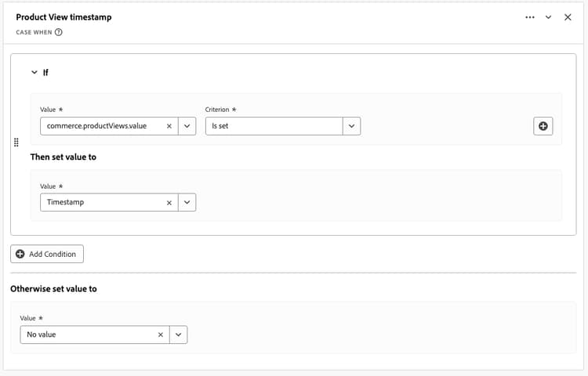Grab the condition drag handle icon

click(x=16, y=143)
